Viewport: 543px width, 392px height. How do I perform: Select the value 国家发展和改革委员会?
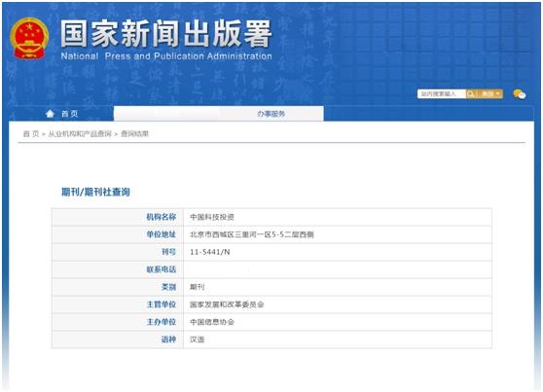click(x=227, y=304)
